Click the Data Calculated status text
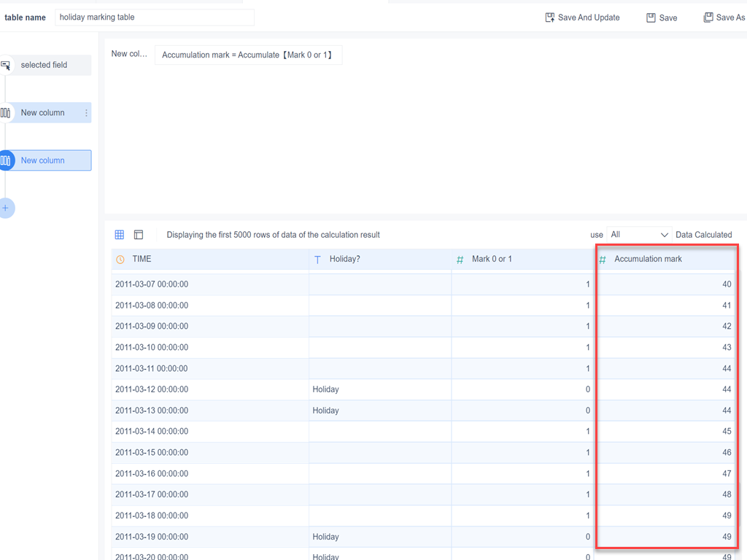Image resolution: width=747 pixels, height=560 pixels. pyautogui.click(x=704, y=235)
